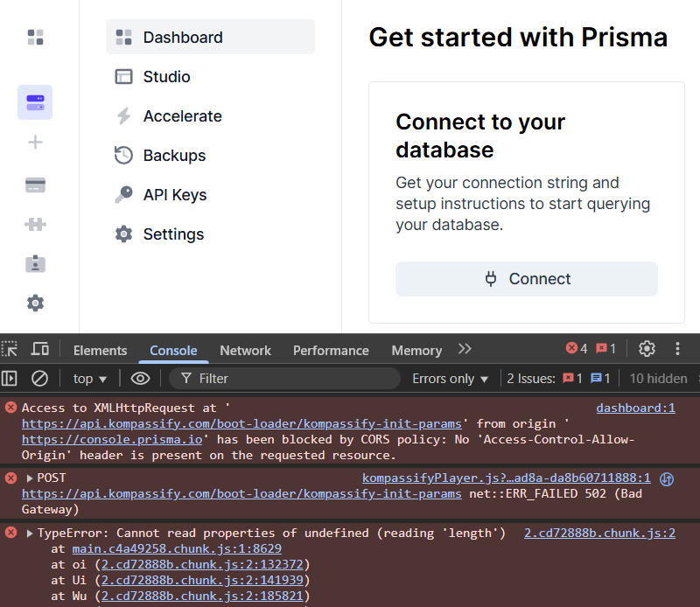Open Backups in the project menu
700x607 pixels.
tap(210, 156)
